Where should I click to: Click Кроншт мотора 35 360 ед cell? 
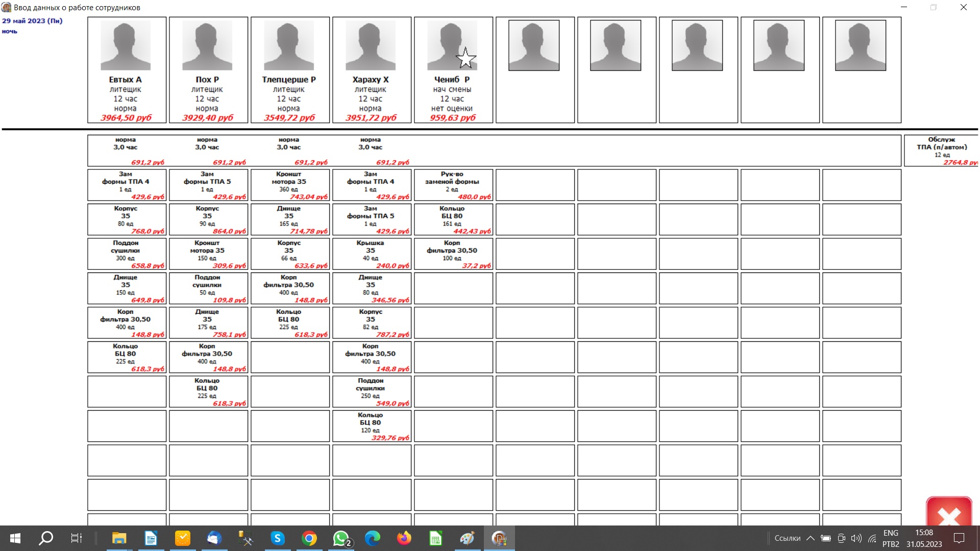click(x=290, y=185)
